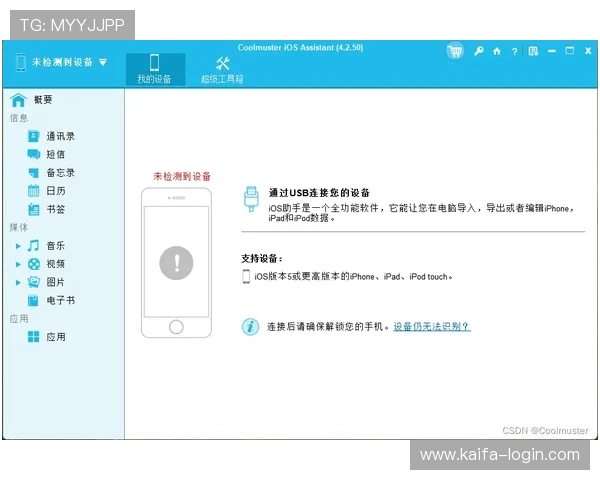Open 备忘录 in the sidebar
The image size is (600, 480).
point(60,173)
